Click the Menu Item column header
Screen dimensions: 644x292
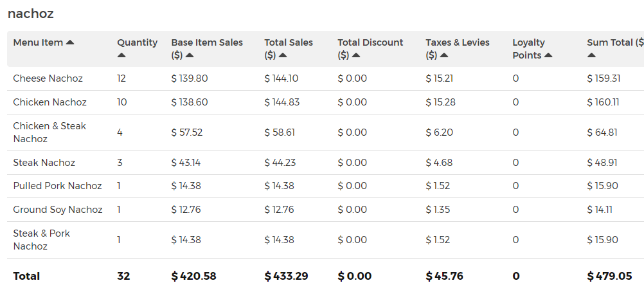point(38,42)
